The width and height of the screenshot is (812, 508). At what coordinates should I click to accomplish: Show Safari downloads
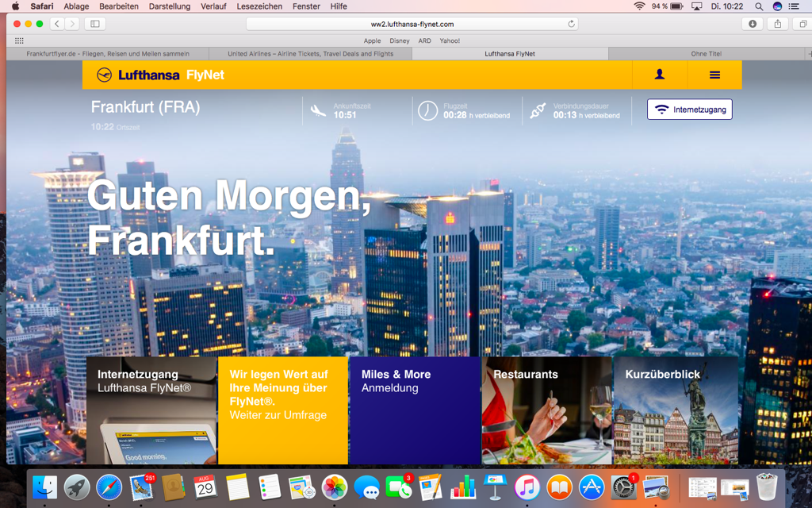pyautogui.click(x=753, y=24)
